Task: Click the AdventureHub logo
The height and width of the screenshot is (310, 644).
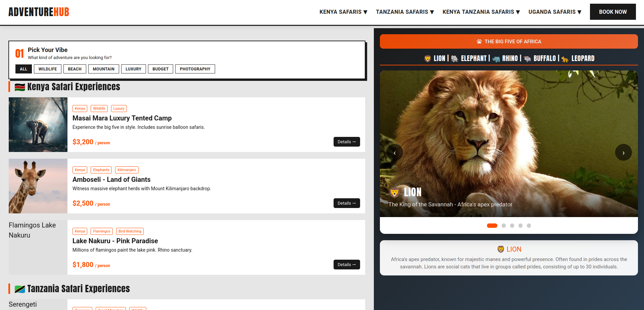Action: pyautogui.click(x=39, y=12)
